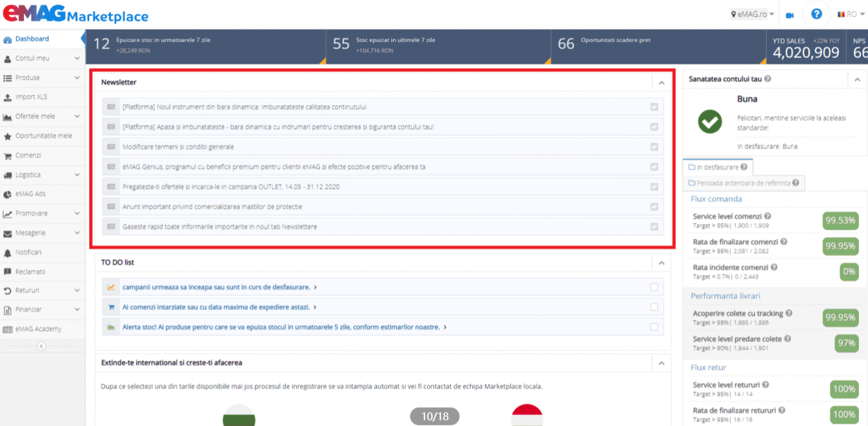Switch to Perioada anterioara de referinta tab
This screenshot has height=426, width=868.
(744, 183)
